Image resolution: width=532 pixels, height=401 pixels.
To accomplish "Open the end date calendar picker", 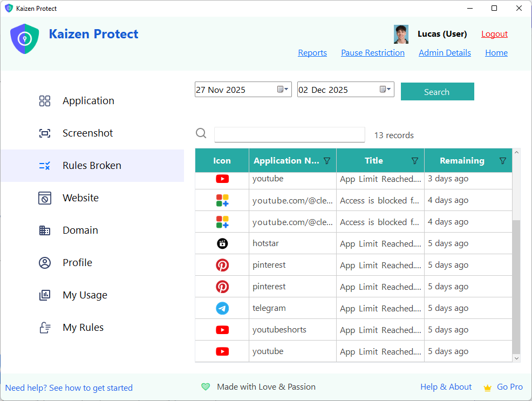I will point(385,90).
